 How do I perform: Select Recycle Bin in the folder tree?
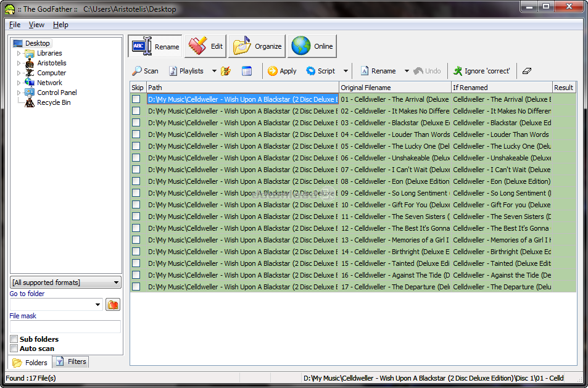54,102
